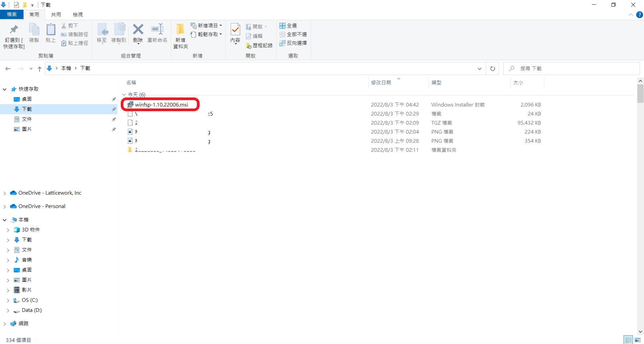644x344 pixels.
Task: Click the 刪除 red X delete icon
Action: tap(138, 29)
